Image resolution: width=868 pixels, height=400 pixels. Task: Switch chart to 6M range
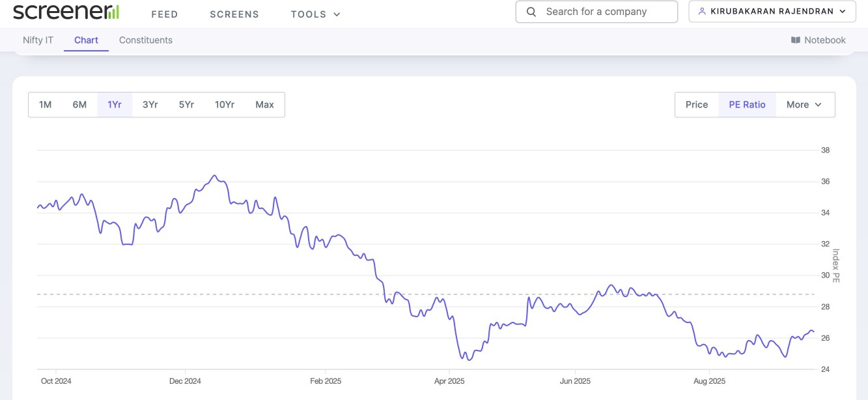click(x=79, y=105)
